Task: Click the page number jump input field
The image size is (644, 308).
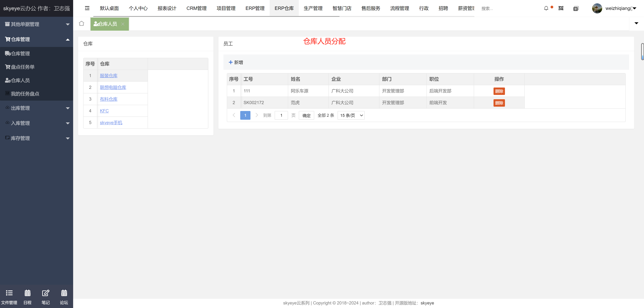Action: point(281,115)
